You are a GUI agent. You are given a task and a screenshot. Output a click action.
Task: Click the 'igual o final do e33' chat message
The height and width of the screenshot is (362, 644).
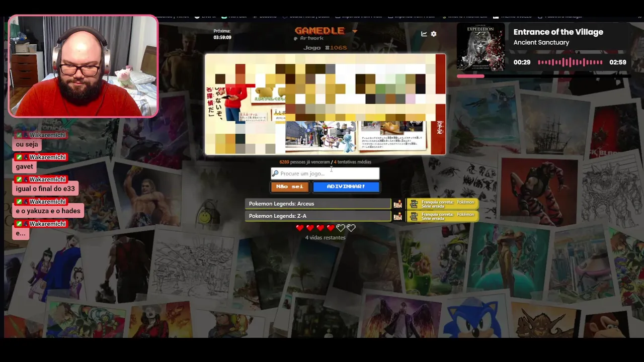click(45, 189)
